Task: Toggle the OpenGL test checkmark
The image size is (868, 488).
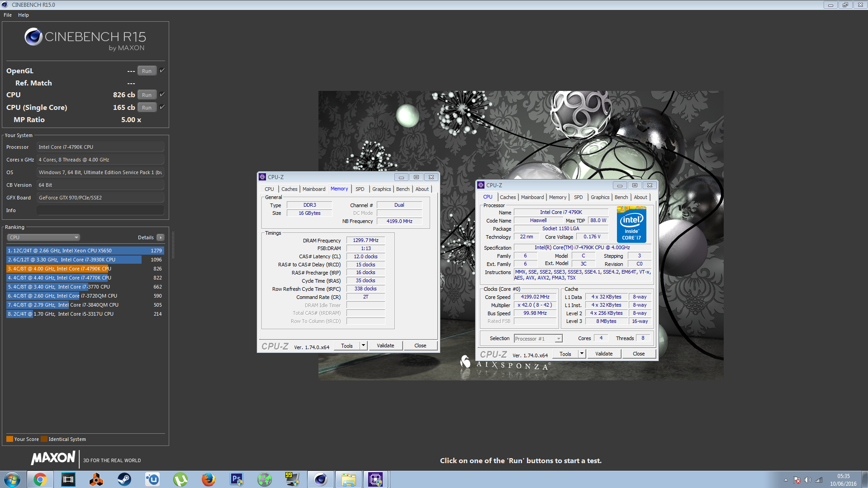Action: click(x=162, y=71)
